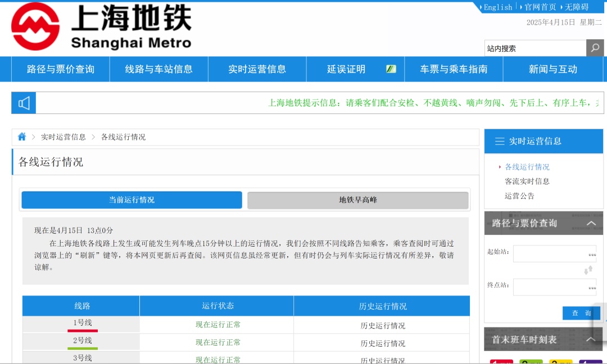The width and height of the screenshot is (607, 364).
Task: Open the 车票与乘车指南 menu
Action: point(454,69)
